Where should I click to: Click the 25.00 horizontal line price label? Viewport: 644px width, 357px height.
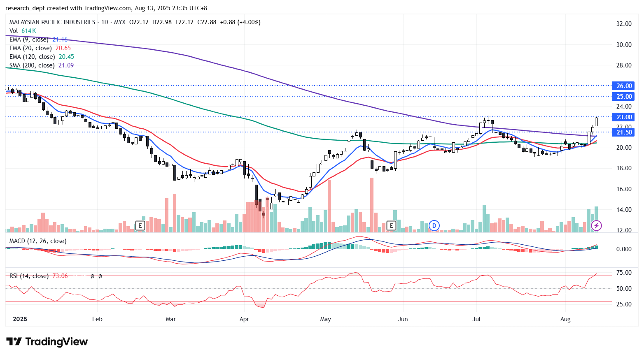pyautogui.click(x=624, y=97)
